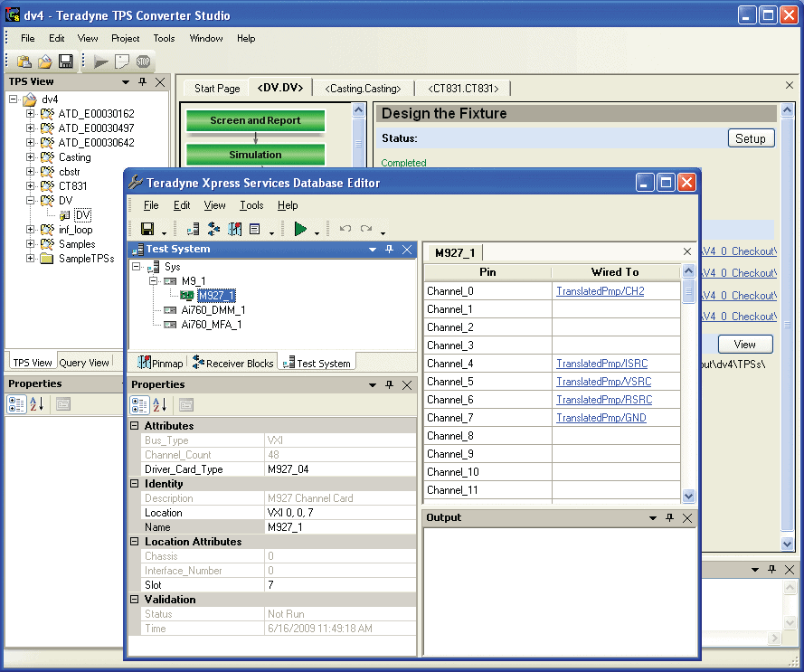Click the Simulation step button
The image size is (804, 672).
coord(255,155)
